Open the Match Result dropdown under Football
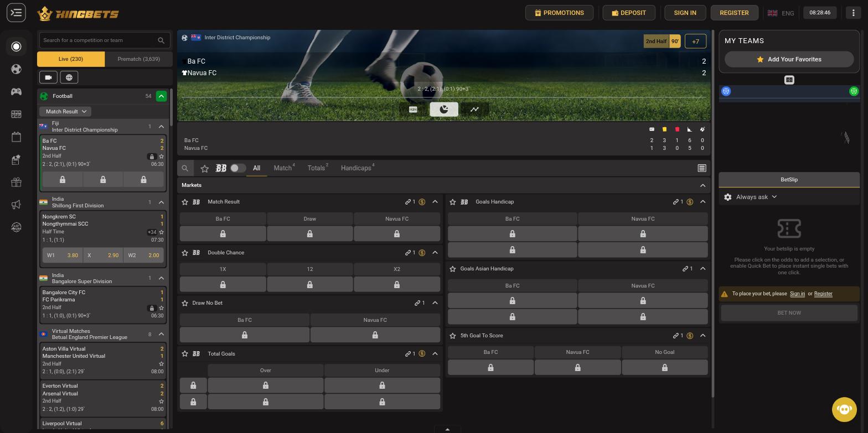 pyautogui.click(x=65, y=112)
